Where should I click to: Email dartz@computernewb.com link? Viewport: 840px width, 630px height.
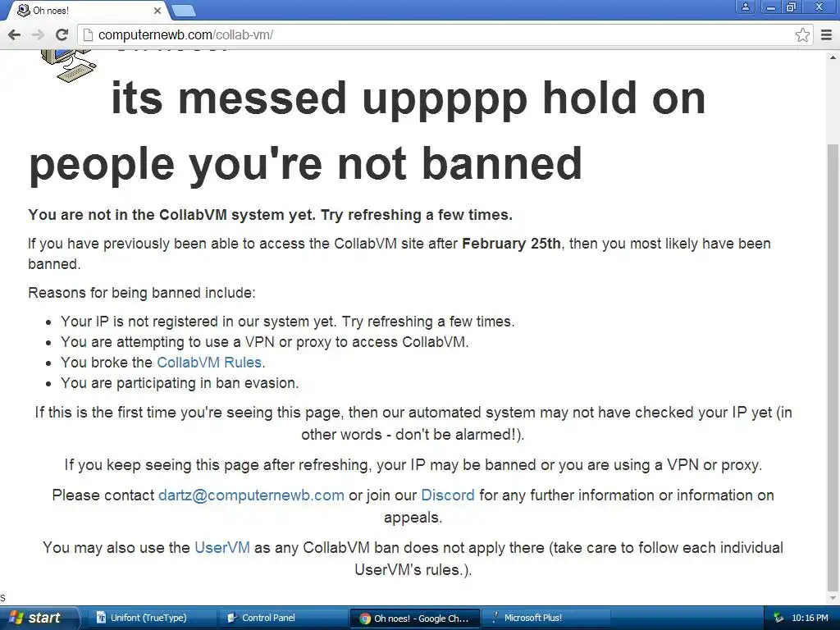coord(251,495)
